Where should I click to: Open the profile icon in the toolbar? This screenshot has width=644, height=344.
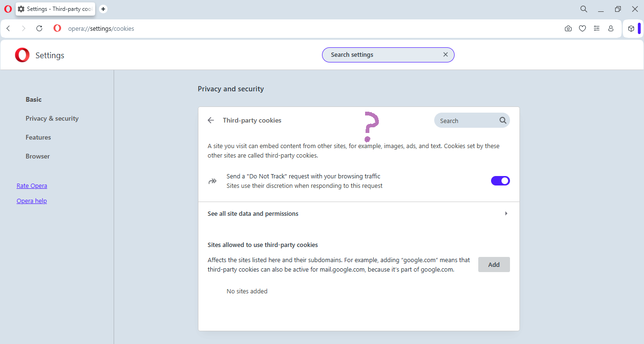610,28
